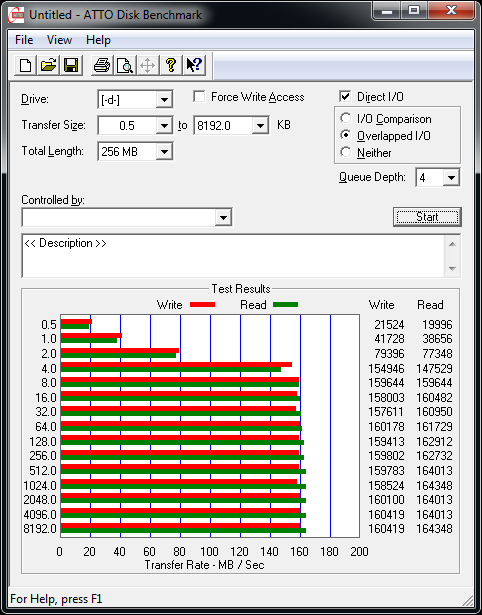The image size is (482, 615).
Task: Expand the Queue Depth dropdown
Action: coord(451,178)
